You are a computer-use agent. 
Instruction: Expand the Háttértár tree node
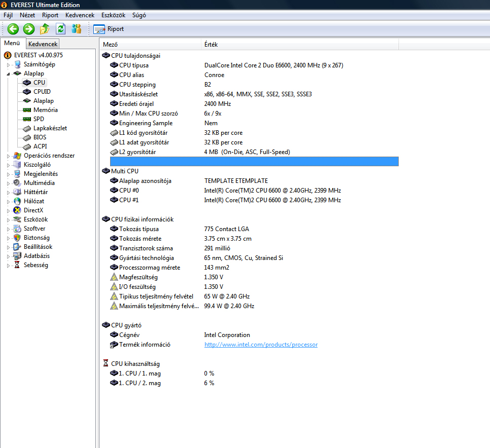tap(9, 193)
